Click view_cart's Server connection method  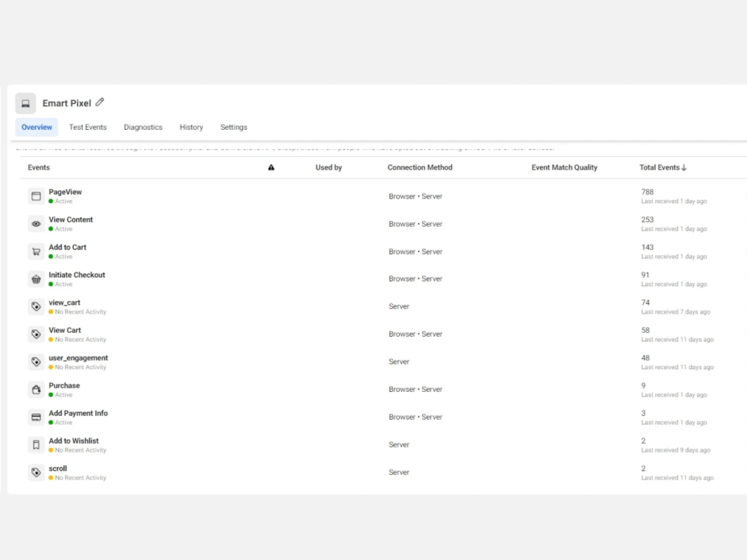coord(399,307)
